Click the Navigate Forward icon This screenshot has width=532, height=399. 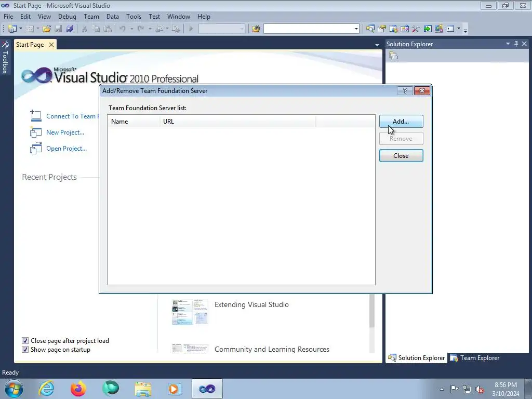[x=176, y=29]
